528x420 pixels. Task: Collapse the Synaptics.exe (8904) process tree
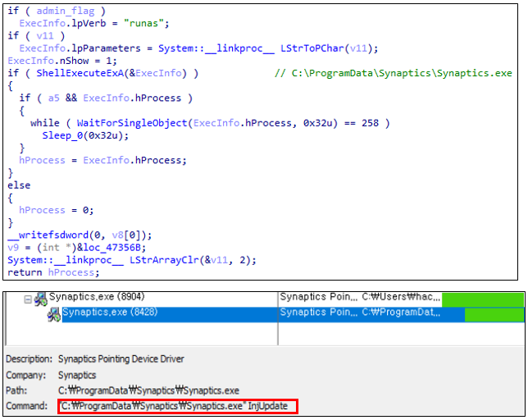28,299
